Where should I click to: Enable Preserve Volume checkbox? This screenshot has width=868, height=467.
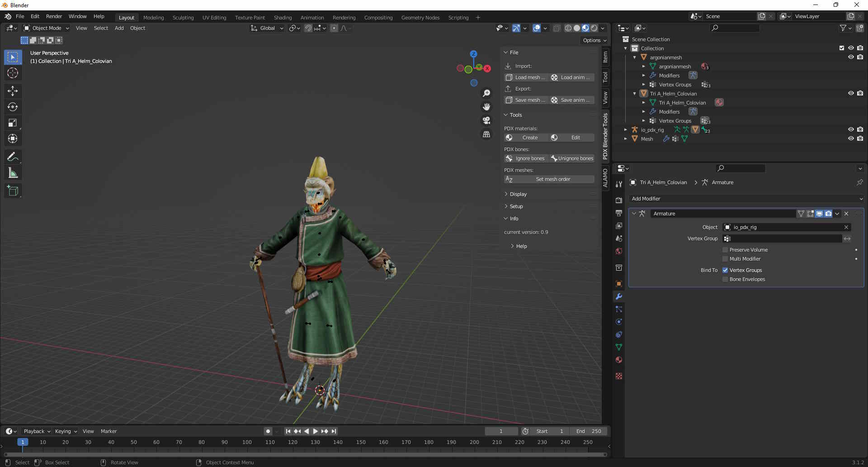725,250
